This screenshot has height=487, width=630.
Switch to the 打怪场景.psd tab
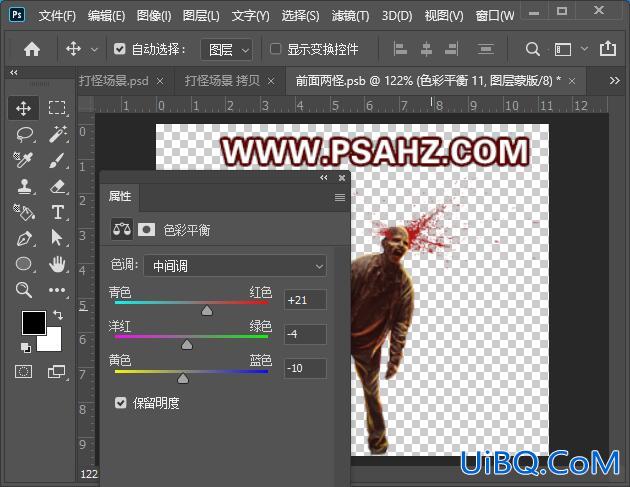114,81
